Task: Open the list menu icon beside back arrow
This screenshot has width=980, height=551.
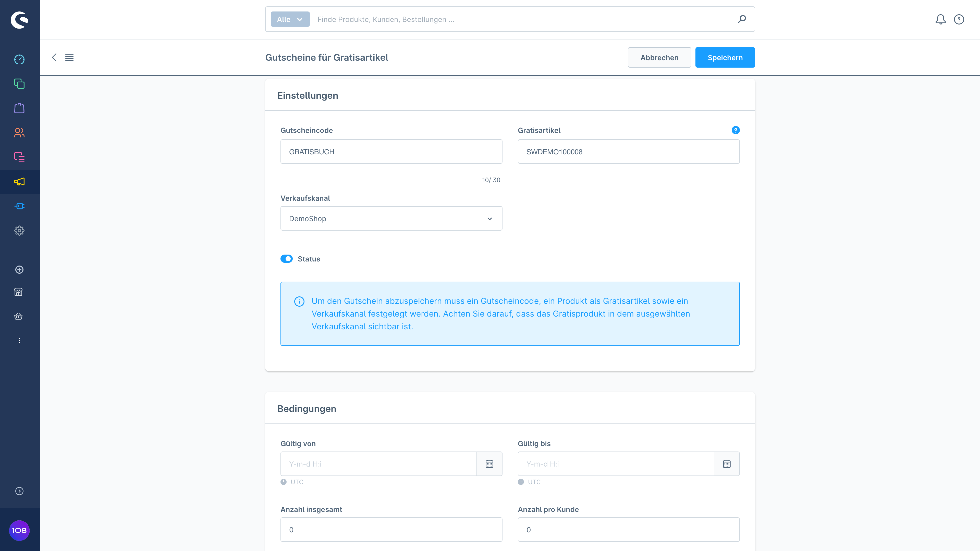Action: tap(69, 57)
